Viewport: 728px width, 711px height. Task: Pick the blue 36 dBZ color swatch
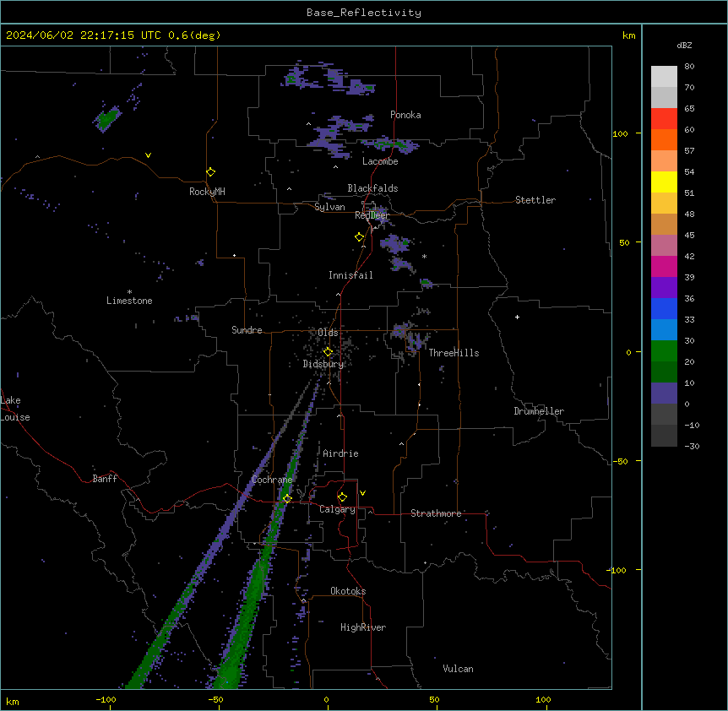pos(664,308)
